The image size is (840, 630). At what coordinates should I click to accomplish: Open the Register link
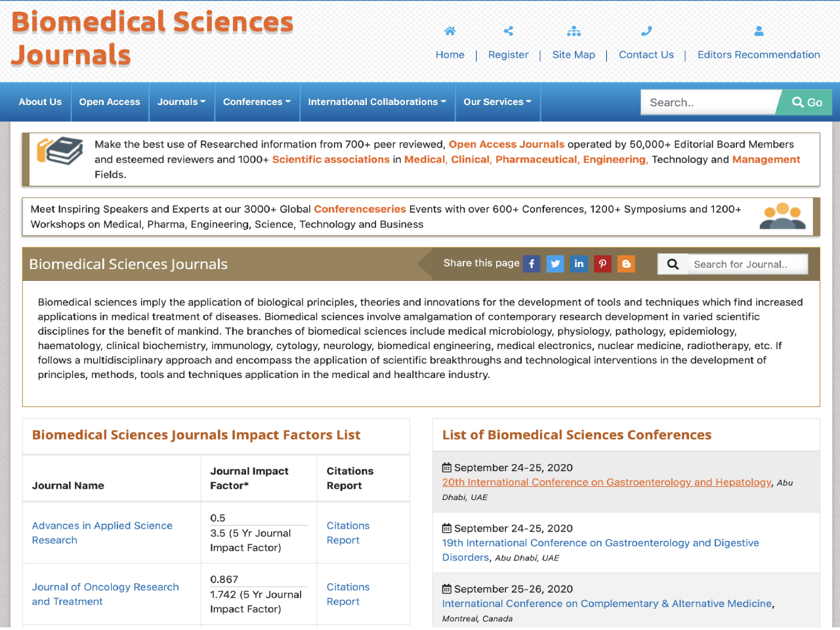pyautogui.click(x=509, y=55)
